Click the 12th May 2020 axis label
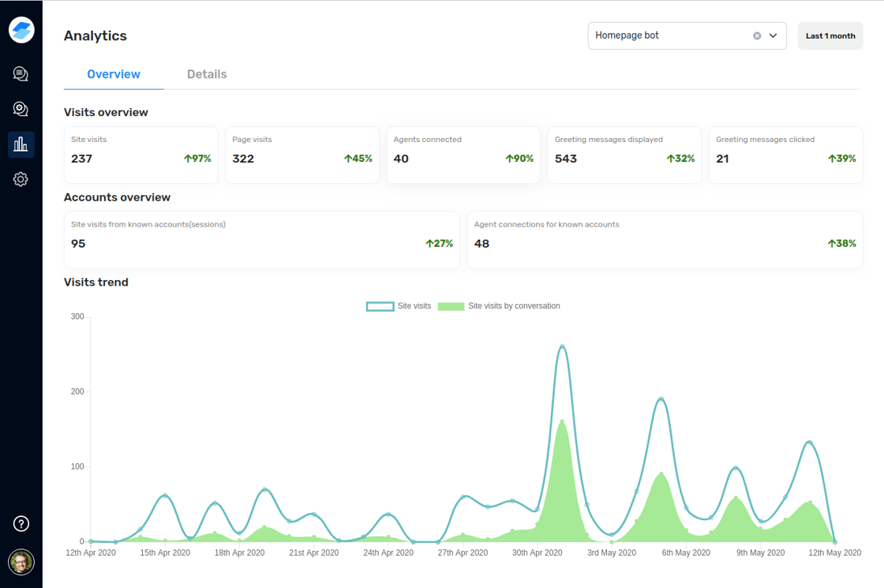The image size is (884, 588). 835,552
